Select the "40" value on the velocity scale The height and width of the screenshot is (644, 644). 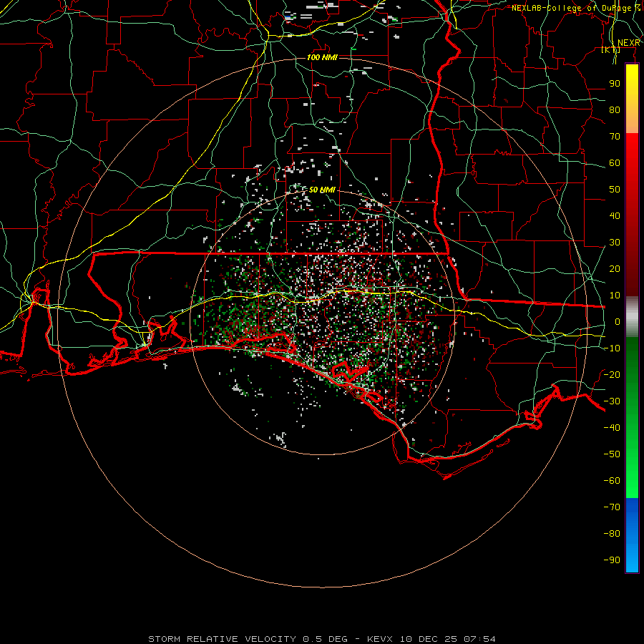(x=615, y=215)
